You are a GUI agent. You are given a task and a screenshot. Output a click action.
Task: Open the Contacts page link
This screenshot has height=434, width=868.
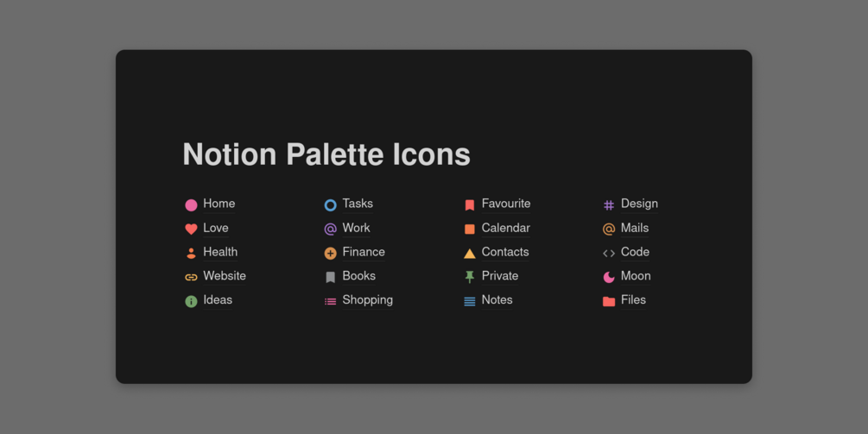pos(505,252)
